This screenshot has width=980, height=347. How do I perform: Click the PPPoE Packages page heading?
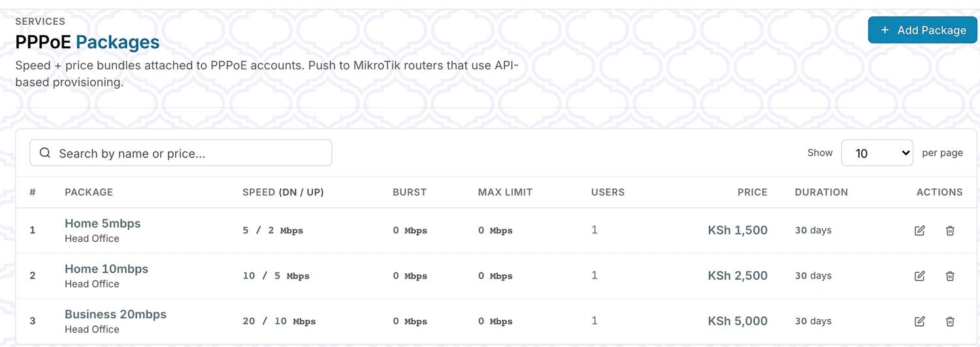click(x=88, y=42)
